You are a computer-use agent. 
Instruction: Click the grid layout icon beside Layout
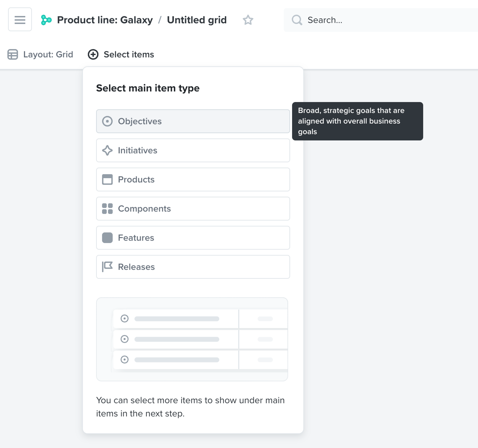click(x=12, y=54)
